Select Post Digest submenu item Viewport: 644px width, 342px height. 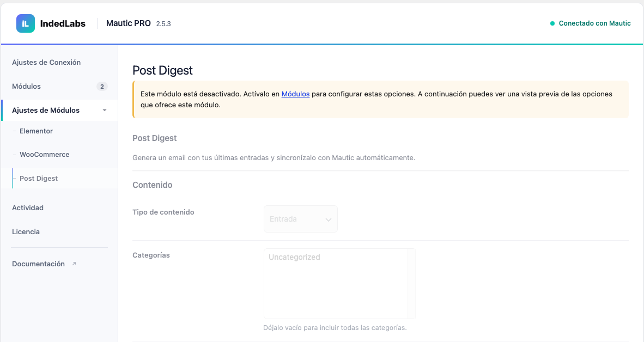click(39, 178)
